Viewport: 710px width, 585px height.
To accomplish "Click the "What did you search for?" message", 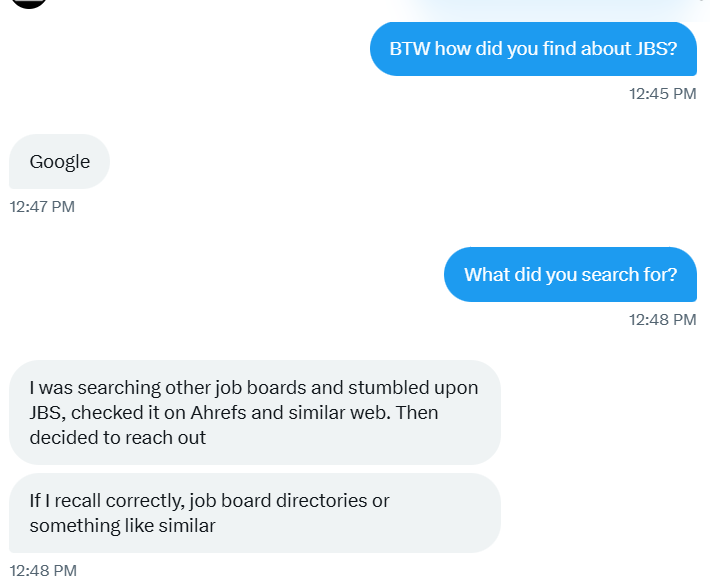I will tap(570, 275).
